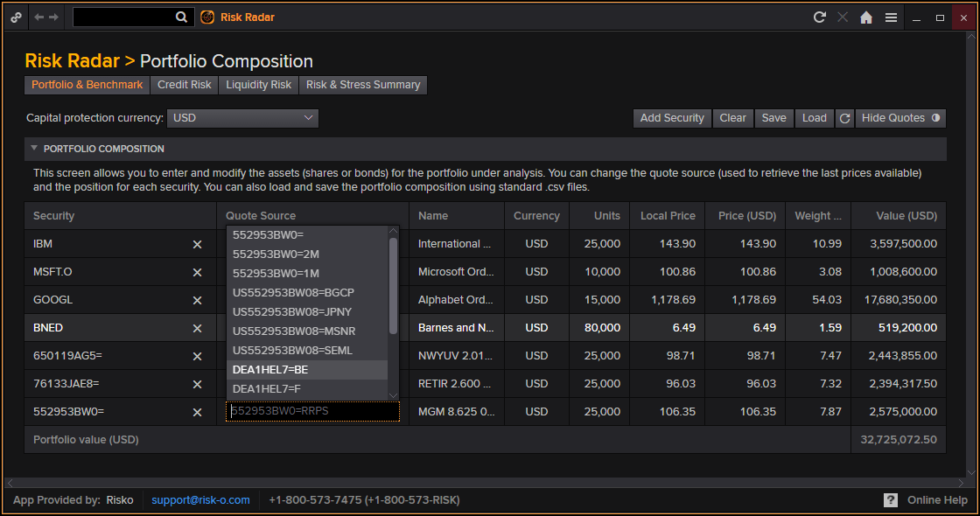Click the 552953BW0=RRPS quote source input
Screen dimensions: 980x516
tap(312, 411)
